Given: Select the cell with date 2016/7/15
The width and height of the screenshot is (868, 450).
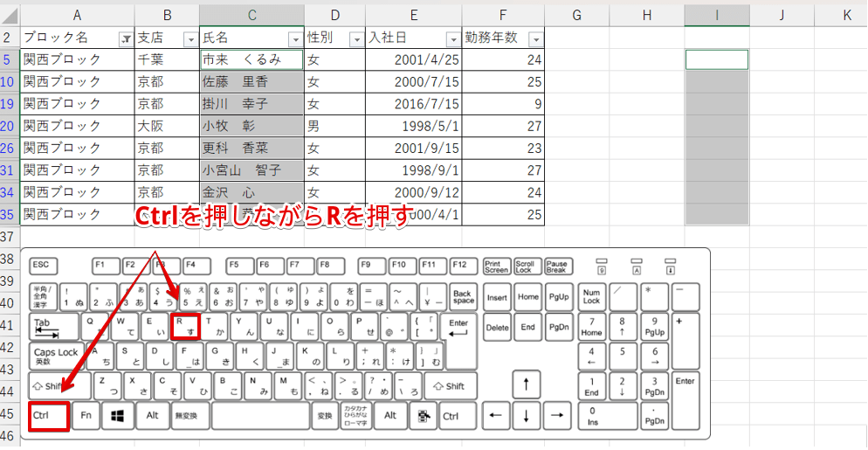Looking at the screenshot, I should (413, 103).
